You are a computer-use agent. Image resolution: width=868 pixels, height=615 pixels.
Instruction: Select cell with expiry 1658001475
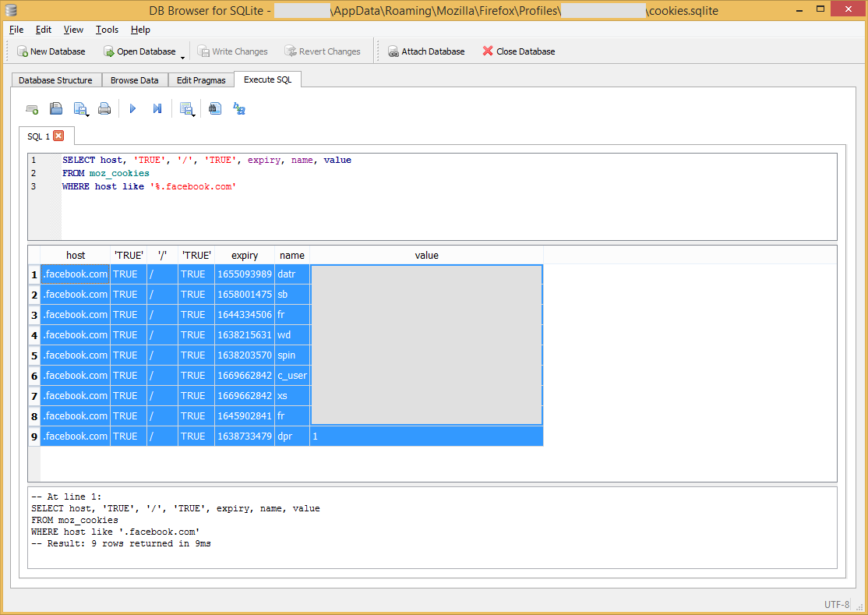click(x=245, y=295)
